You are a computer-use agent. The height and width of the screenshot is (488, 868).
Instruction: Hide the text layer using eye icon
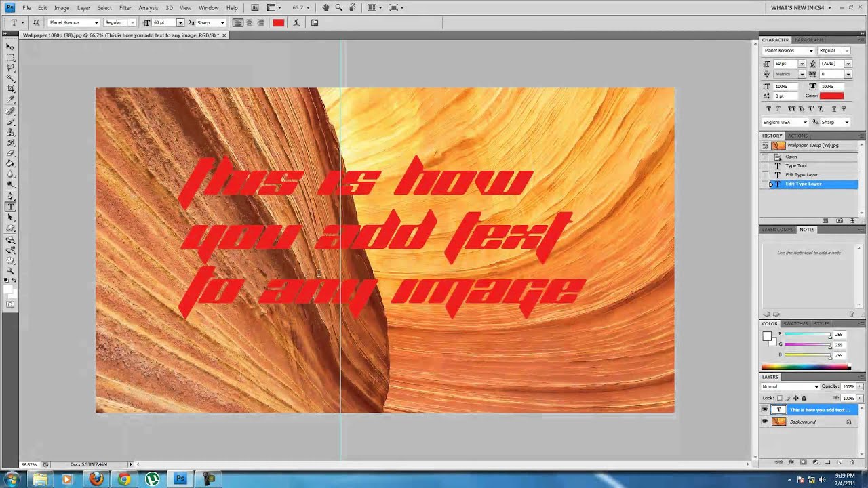(x=765, y=410)
